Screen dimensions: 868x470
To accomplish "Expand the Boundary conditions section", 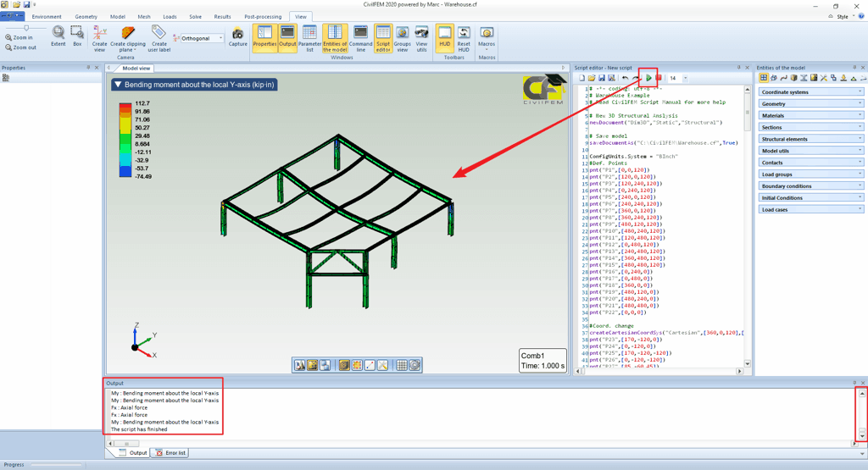I will [x=810, y=186].
